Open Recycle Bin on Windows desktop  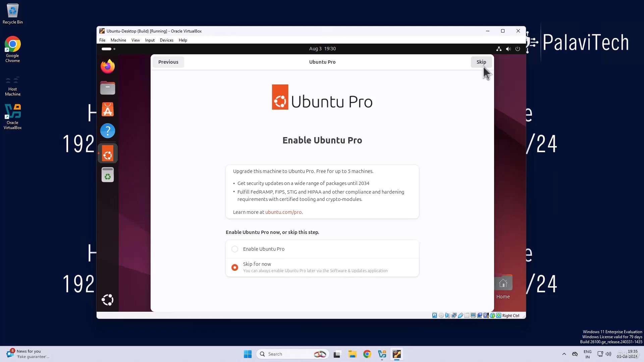(x=13, y=14)
